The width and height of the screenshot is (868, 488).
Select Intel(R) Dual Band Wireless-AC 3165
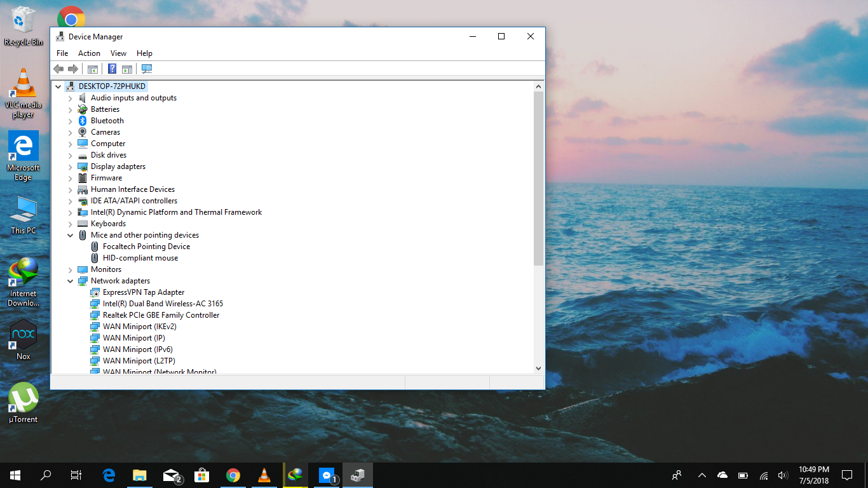tap(163, 304)
